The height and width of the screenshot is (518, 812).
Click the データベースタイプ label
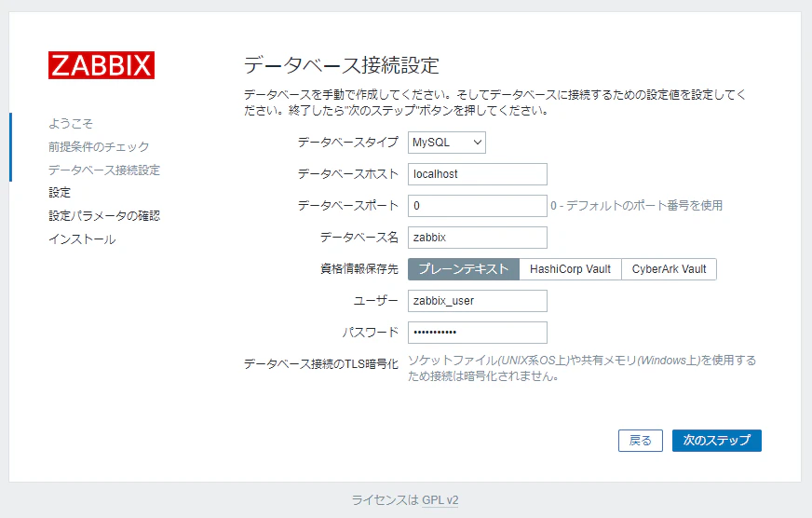coord(348,142)
